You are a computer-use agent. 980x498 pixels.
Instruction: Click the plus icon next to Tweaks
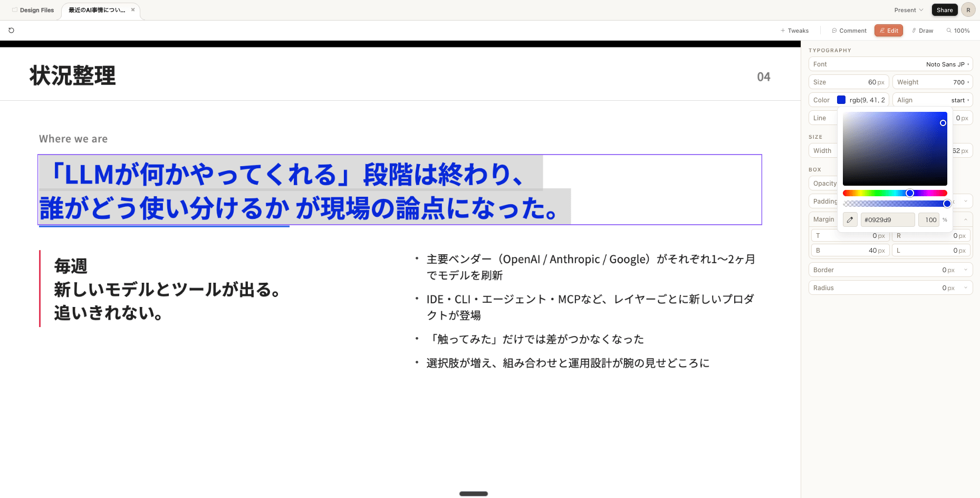click(x=782, y=30)
